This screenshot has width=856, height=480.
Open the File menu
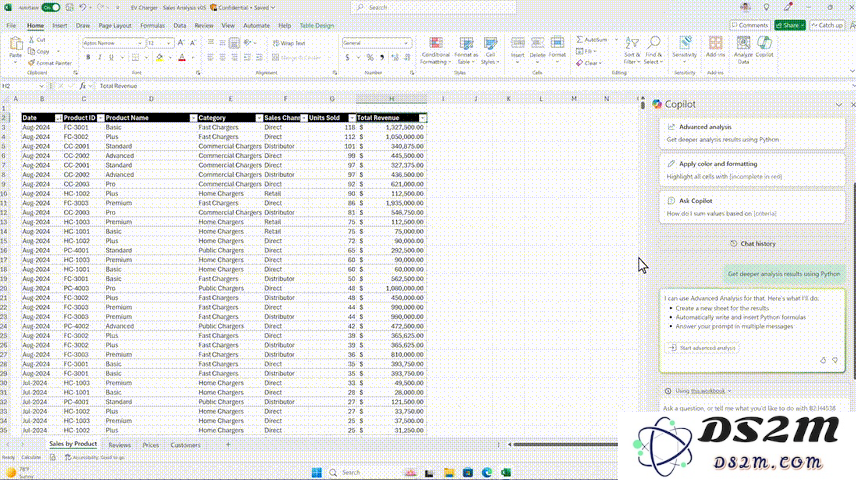click(x=11, y=26)
